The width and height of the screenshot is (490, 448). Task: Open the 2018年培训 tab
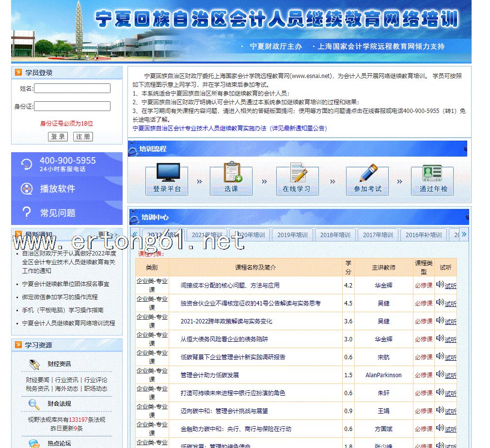pos(335,235)
